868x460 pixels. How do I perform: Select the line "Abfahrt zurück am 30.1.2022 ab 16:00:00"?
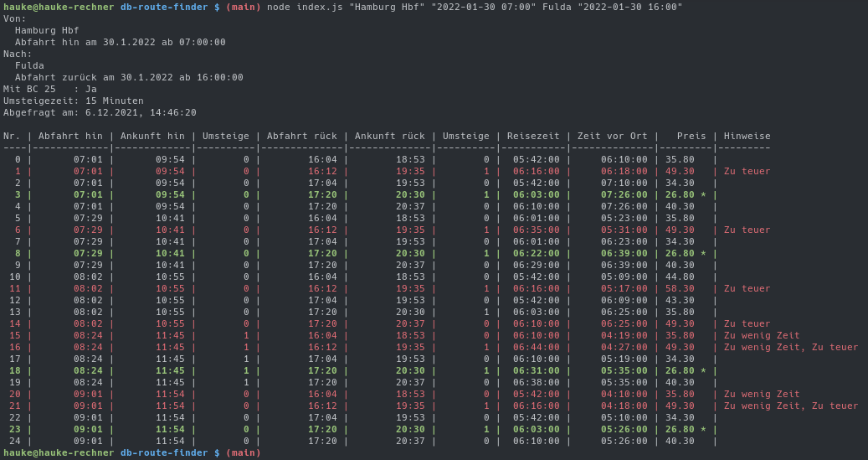[x=129, y=77]
